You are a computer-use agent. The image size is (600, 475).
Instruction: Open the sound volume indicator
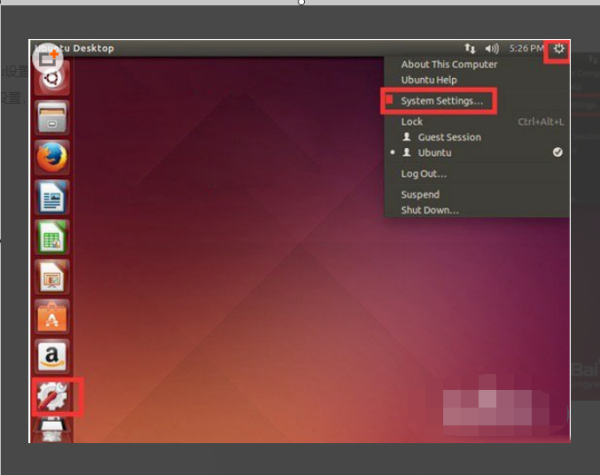(492, 48)
